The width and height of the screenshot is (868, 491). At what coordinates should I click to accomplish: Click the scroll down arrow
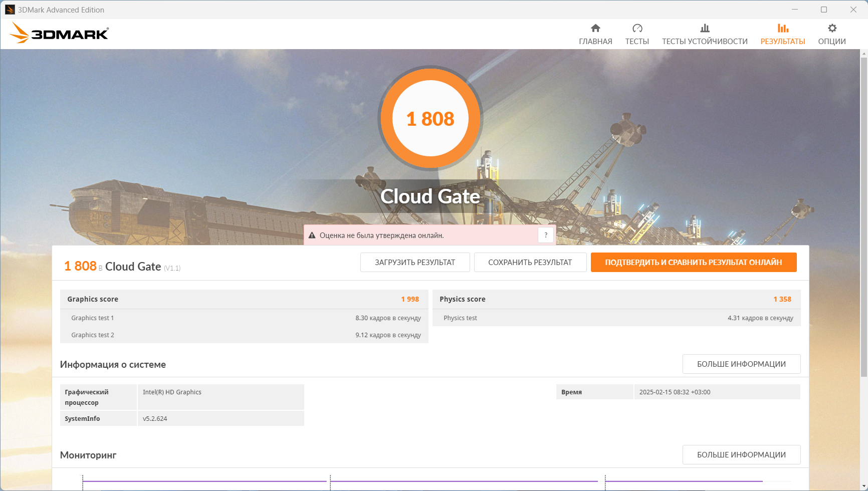click(863, 486)
